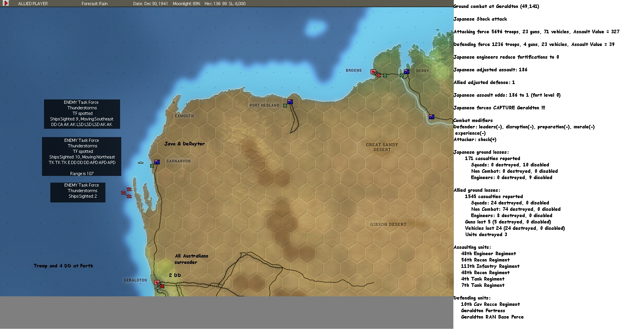Click the enemy task force tooltip with ShipsSighted: 2
Image resolution: width=644 pixels, height=332 pixels.
pos(78,192)
